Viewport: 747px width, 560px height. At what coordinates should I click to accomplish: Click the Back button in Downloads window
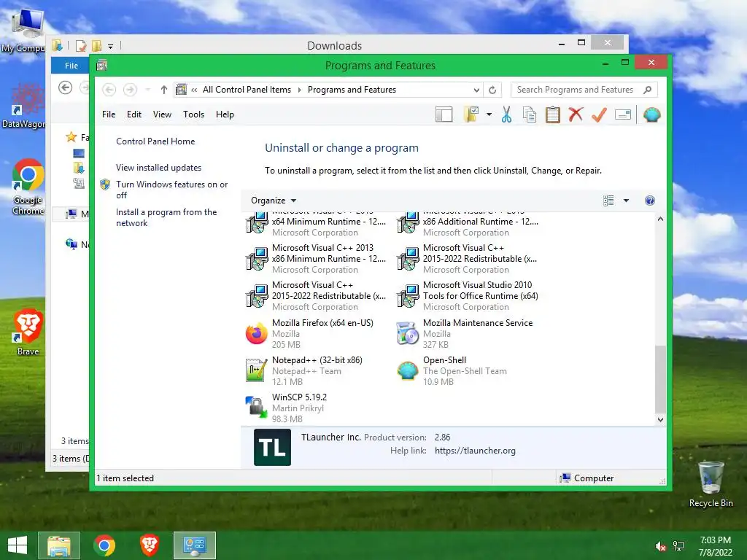(x=65, y=87)
